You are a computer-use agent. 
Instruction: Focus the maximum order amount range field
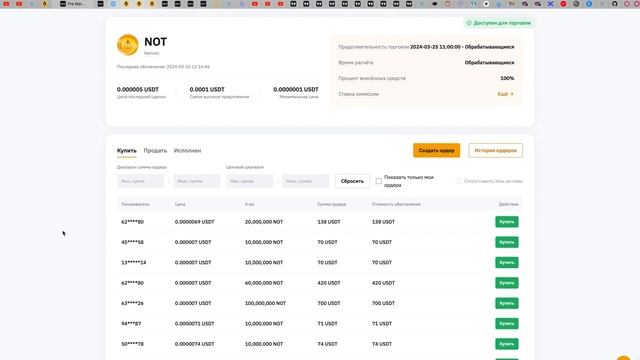point(197,181)
